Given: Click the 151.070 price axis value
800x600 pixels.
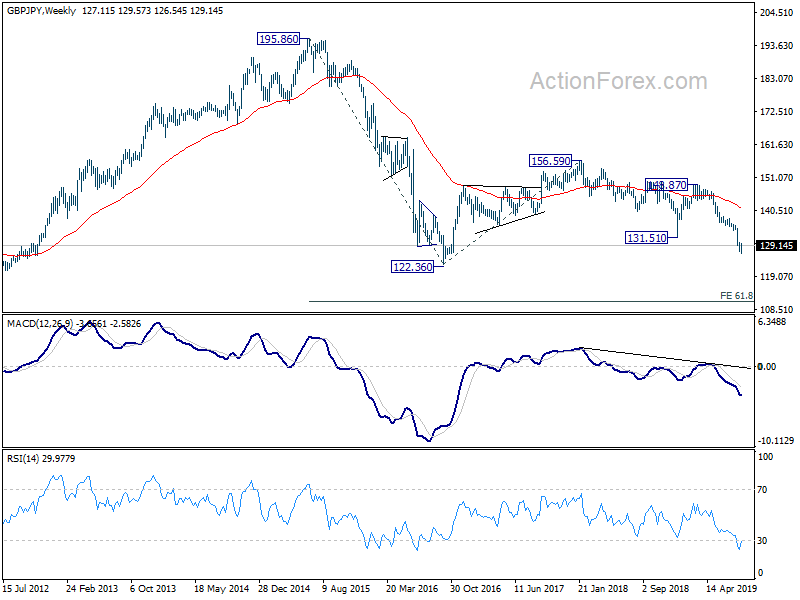Looking at the screenshot, I should pos(776,177).
